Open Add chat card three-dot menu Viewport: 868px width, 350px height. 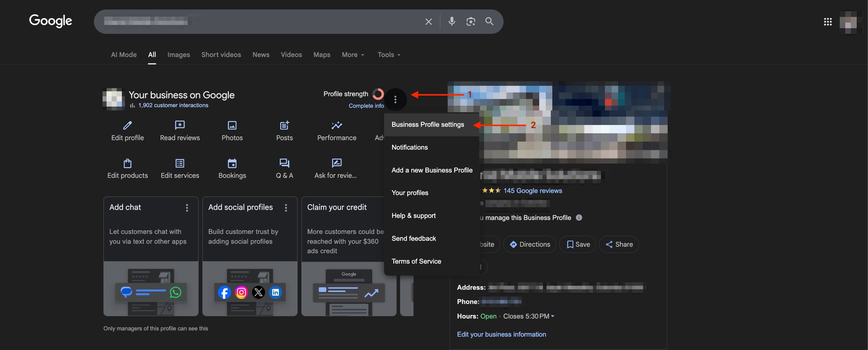(x=187, y=208)
